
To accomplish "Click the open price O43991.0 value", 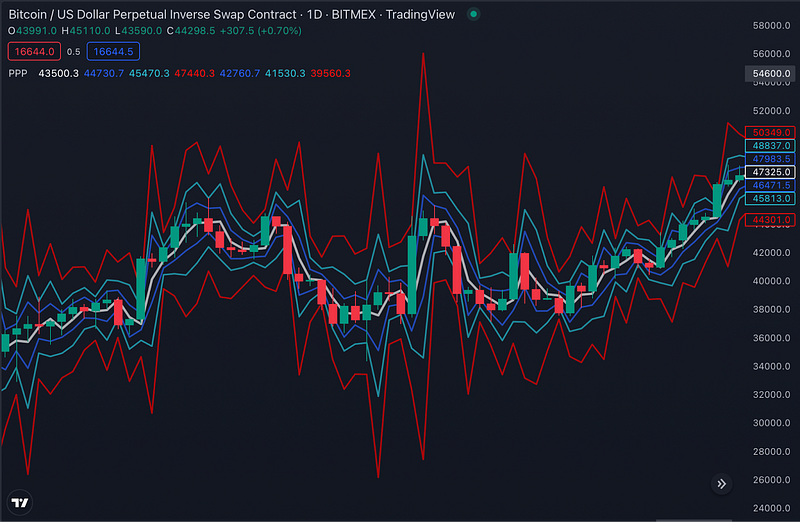I will (33, 31).
